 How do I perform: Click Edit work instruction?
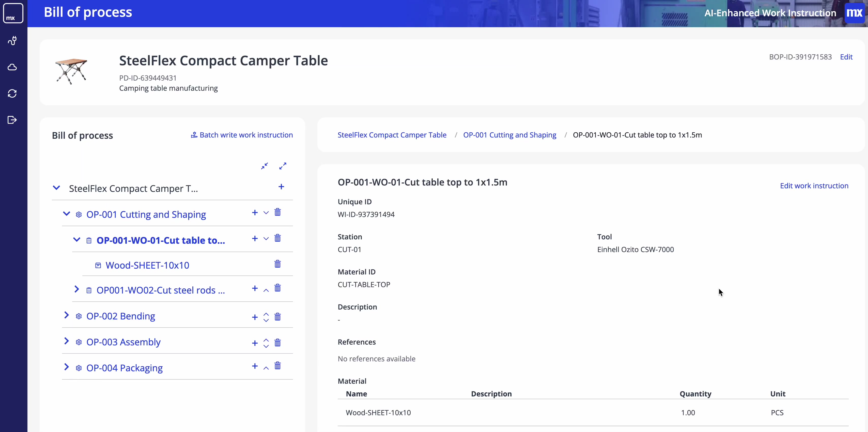pos(814,186)
